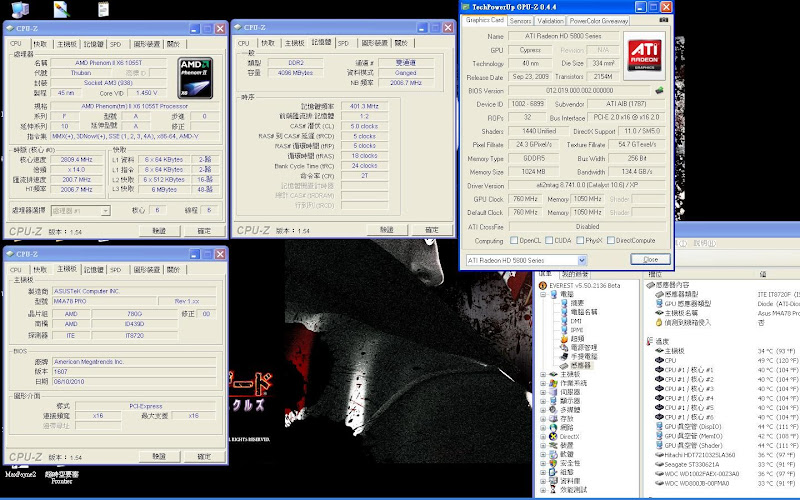Select the Seagate ST330621A temperature row
This screenshot has width=800, height=500.
[727, 464]
